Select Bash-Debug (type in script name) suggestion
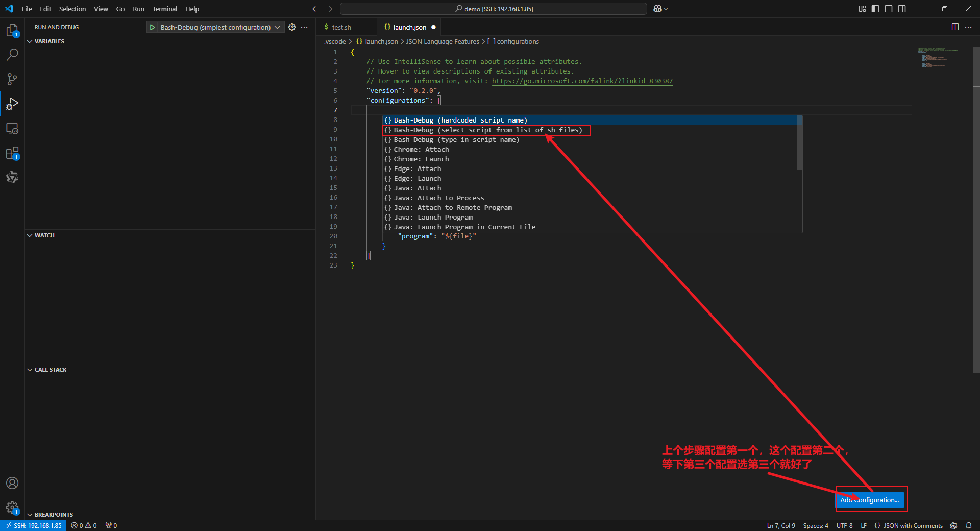980x531 pixels. coord(590,140)
